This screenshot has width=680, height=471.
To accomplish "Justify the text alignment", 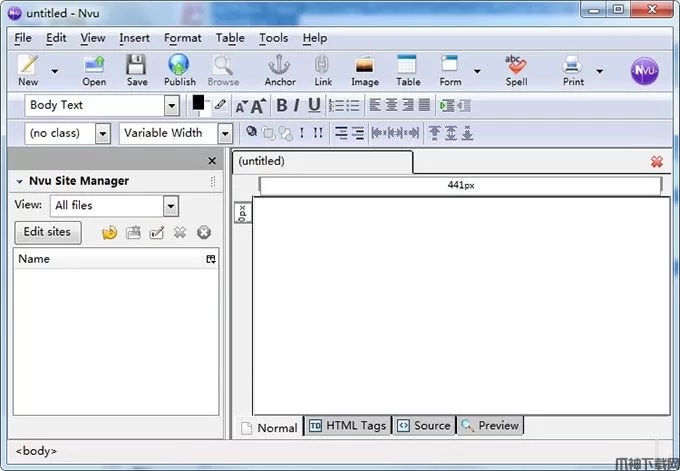I will (425, 105).
